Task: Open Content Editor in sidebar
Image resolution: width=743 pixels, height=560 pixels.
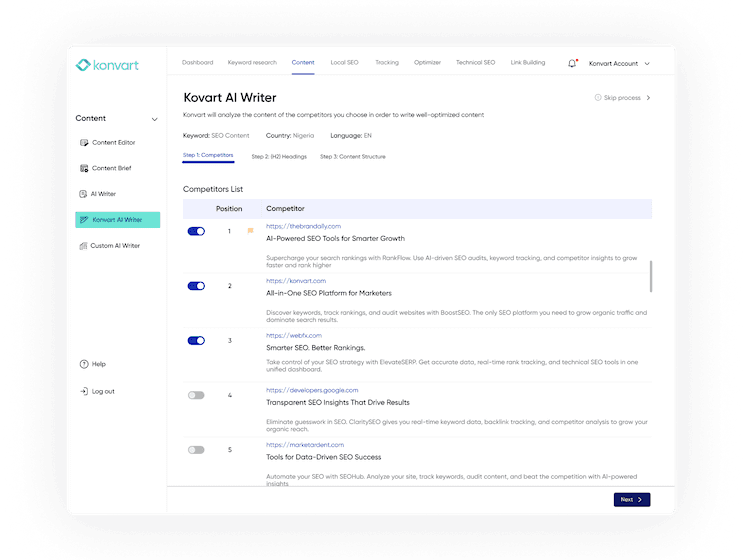Action: coord(113,143)
